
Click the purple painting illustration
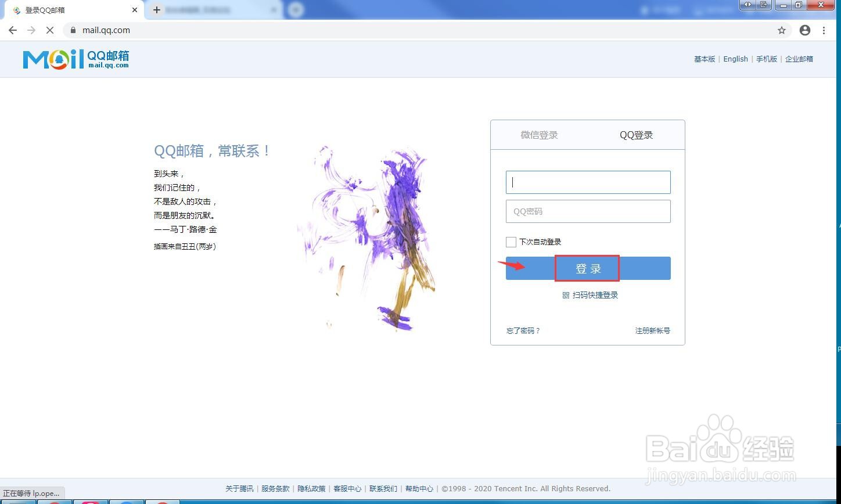click(367, 238)
